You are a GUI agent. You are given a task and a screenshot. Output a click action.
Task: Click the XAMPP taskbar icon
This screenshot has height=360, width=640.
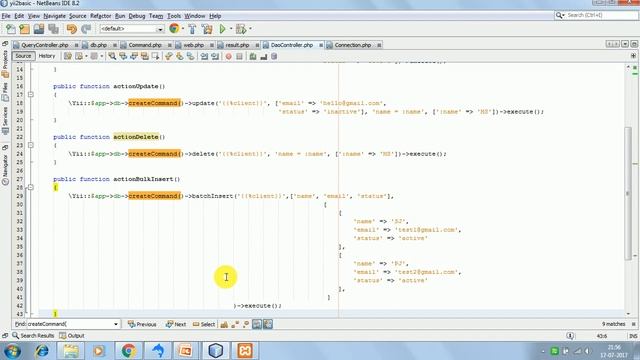(x=244, y=351)
